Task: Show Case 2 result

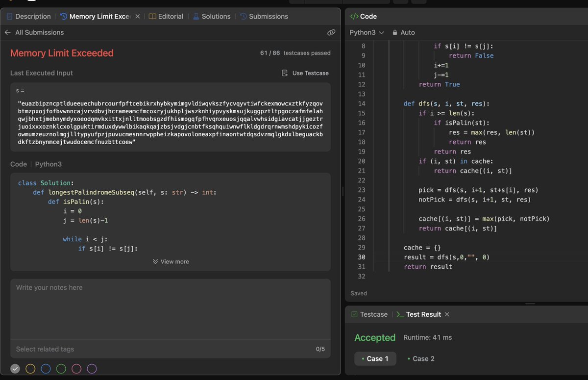Action: (x=421, y=358)
